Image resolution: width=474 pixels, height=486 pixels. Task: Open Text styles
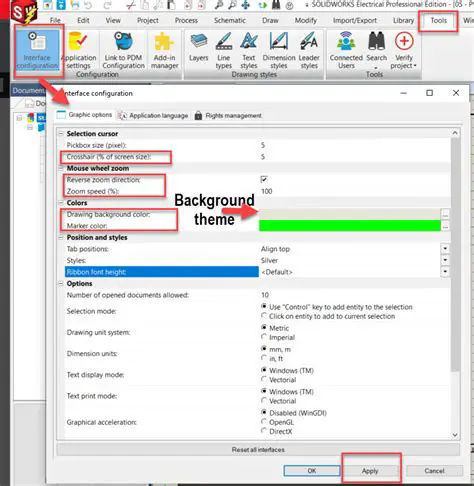249,50
